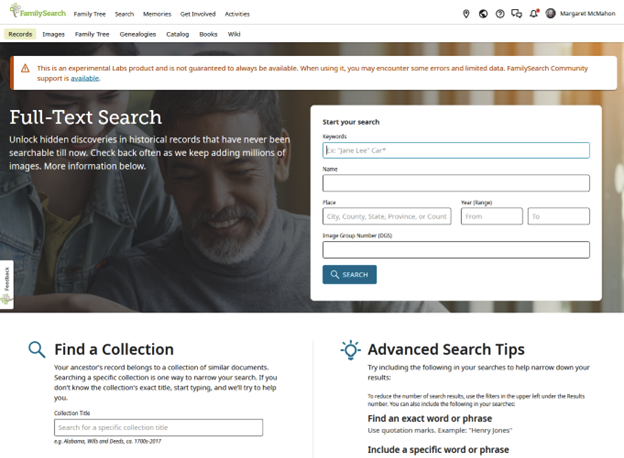
Task: Click the blue SEARCH button
Action: click(x=349, y=275)
